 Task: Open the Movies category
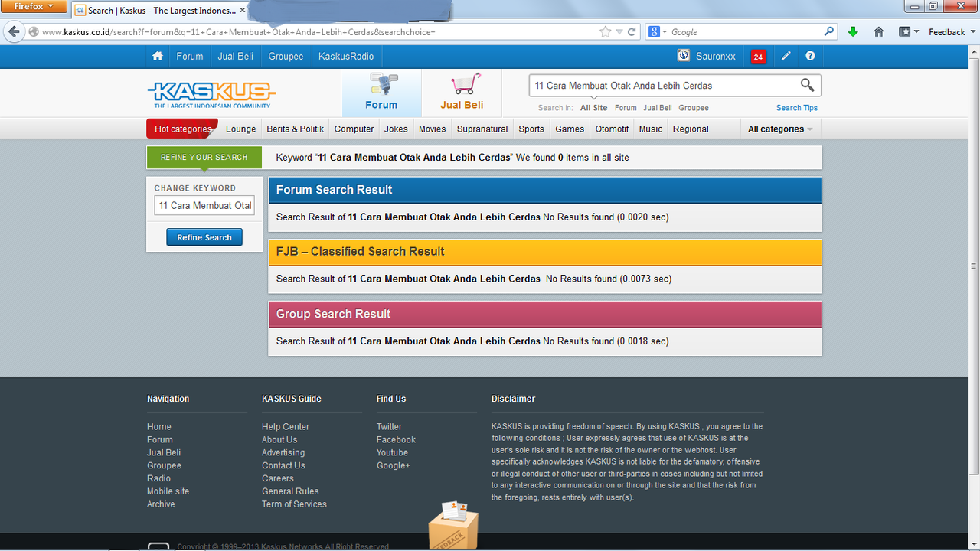tap(432, 129)
